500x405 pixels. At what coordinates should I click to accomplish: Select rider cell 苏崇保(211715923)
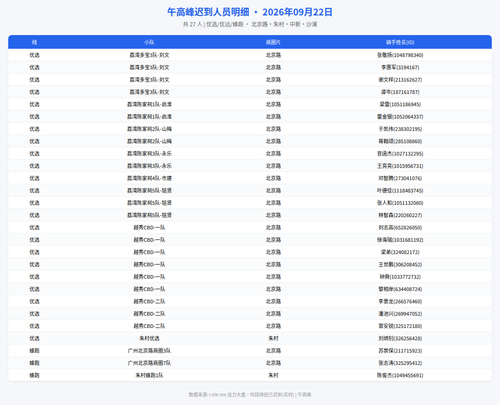(x=400, y=351)
